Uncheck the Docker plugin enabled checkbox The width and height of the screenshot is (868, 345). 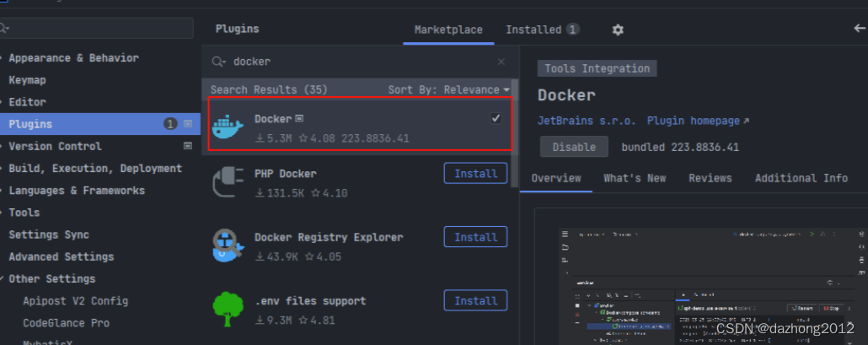click(x=496, y=118)
